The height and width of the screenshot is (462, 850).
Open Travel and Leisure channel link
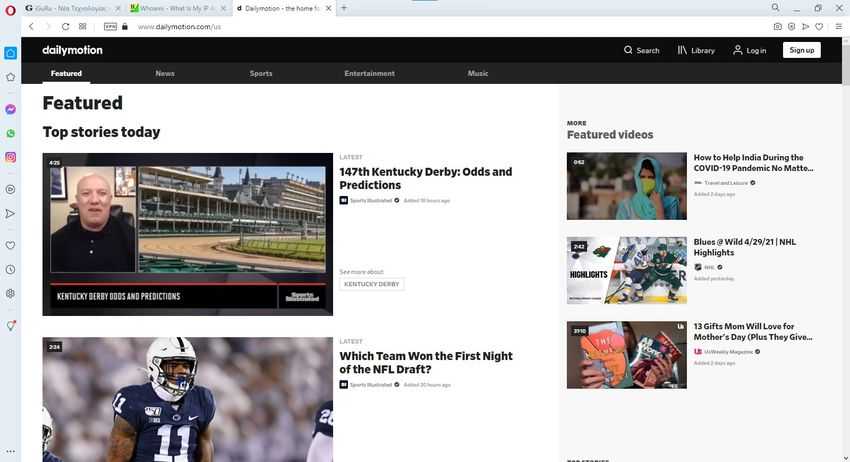725,183
